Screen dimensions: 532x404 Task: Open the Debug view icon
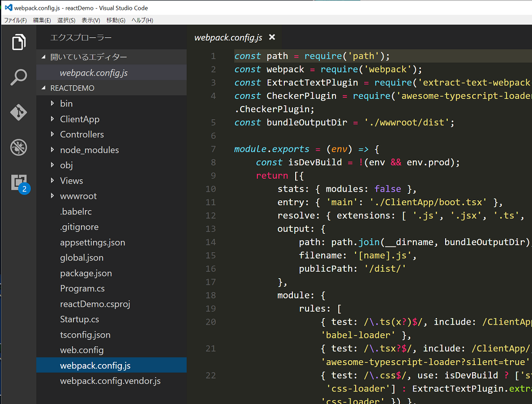tap(19, 147)
